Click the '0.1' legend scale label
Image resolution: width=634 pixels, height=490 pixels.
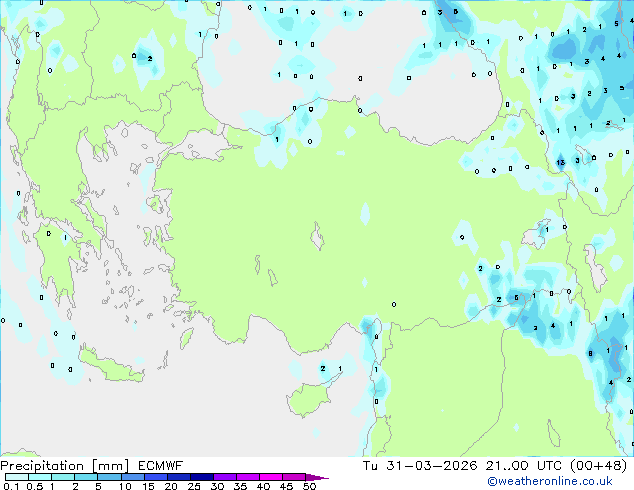(11, 486)
